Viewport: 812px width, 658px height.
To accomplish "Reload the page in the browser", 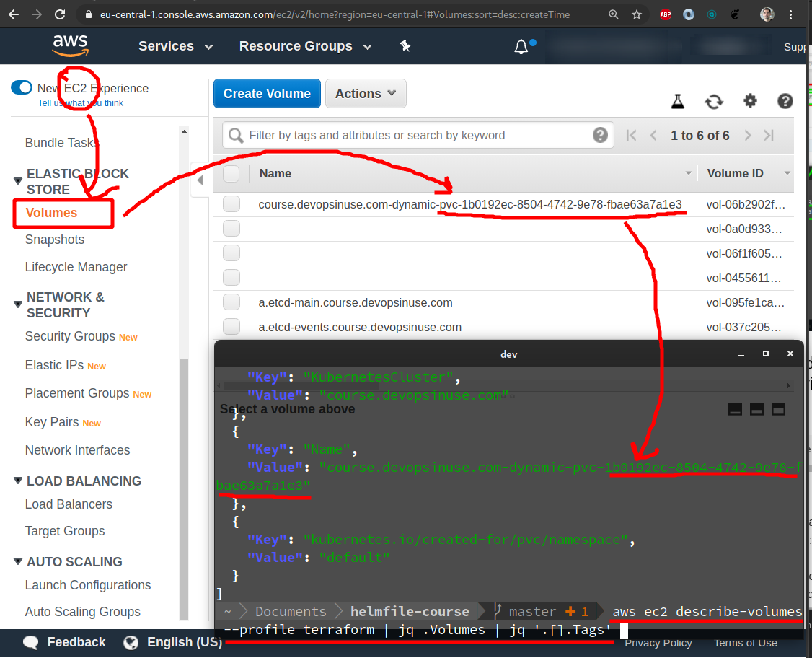I will coord(60,14).
